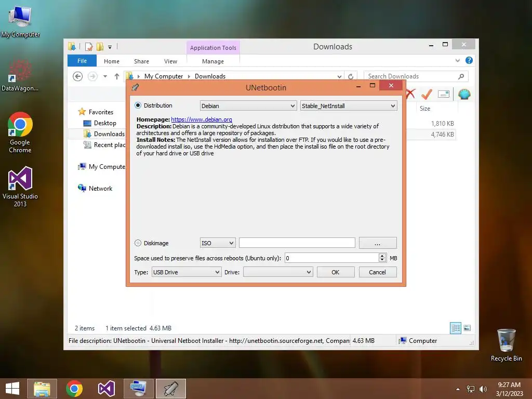Open the Drive selection dropdown
The image size is (532, 399).
point(278,272)
